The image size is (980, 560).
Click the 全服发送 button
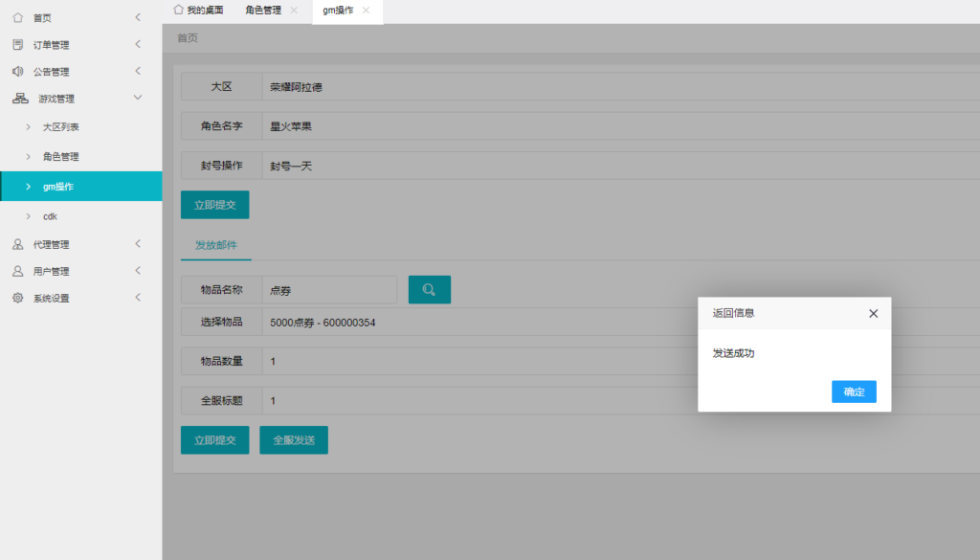(293, 440)
